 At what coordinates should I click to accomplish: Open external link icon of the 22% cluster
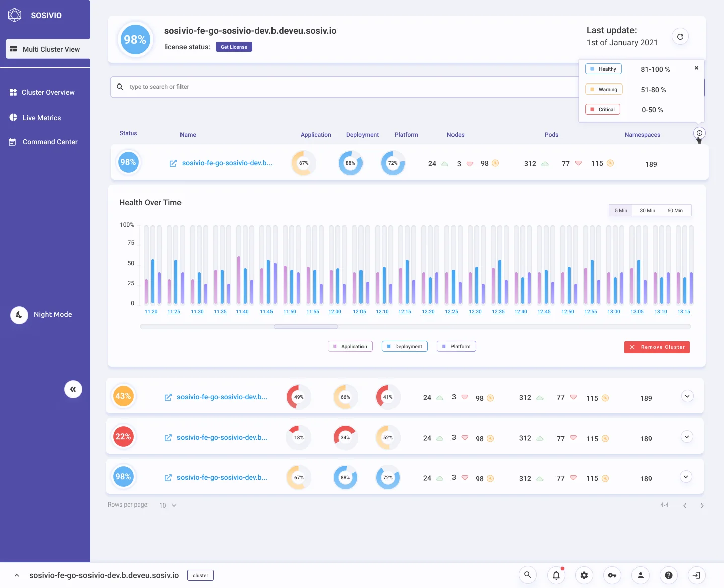168,438
